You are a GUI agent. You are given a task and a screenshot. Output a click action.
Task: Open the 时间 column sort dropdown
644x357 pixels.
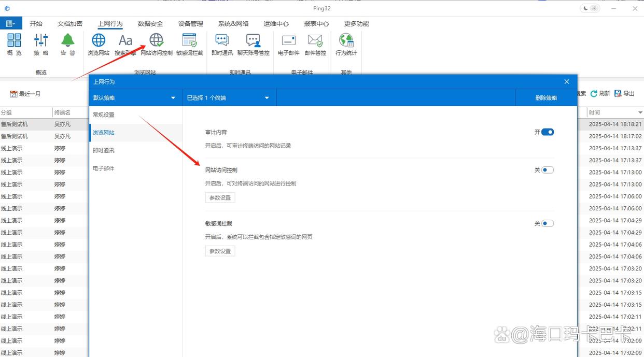[x=640, y=112]
